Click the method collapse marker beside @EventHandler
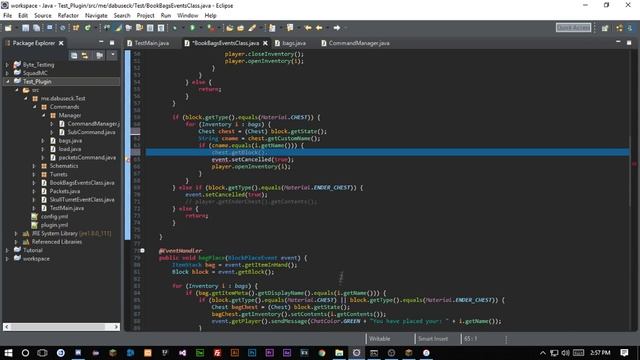Image resolution: width=640 pixels, height=360 pixels. (x=142, y=251)
